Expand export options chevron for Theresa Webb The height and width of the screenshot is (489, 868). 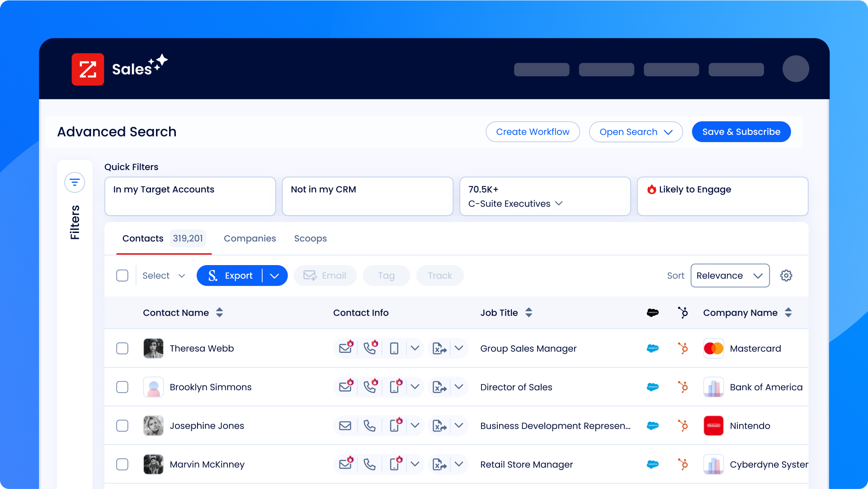[x=459, y=348]
